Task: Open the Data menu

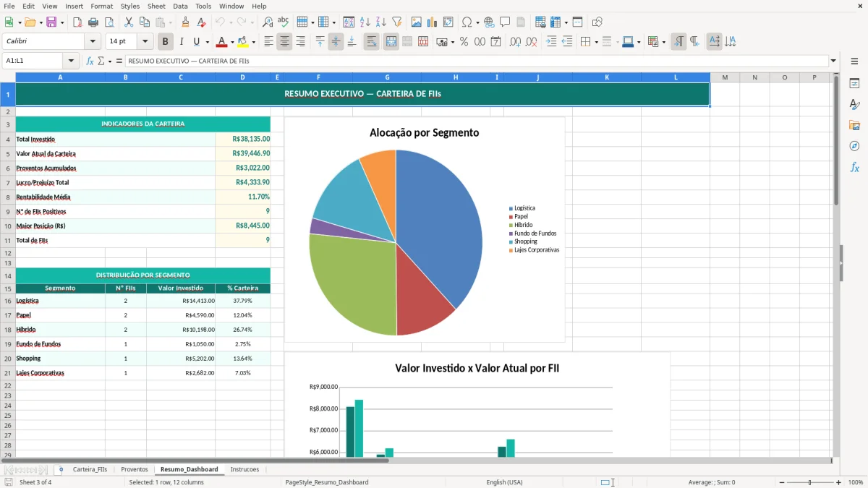Action: (180, 6)
